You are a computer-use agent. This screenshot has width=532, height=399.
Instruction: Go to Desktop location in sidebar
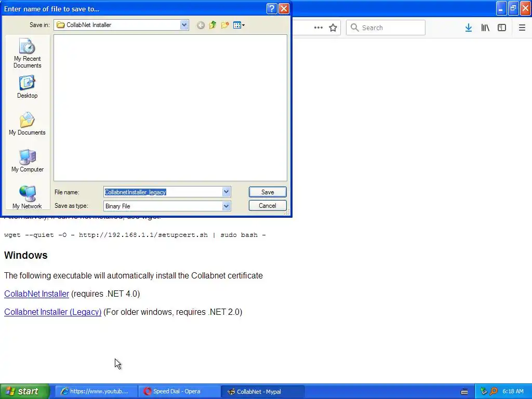pos(27,87)
